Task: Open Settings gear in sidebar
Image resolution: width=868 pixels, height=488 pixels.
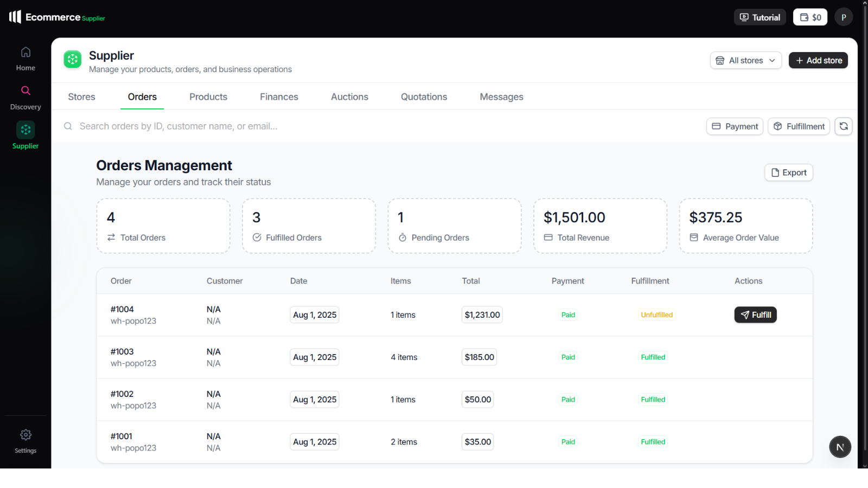Action: coord(25,435)
